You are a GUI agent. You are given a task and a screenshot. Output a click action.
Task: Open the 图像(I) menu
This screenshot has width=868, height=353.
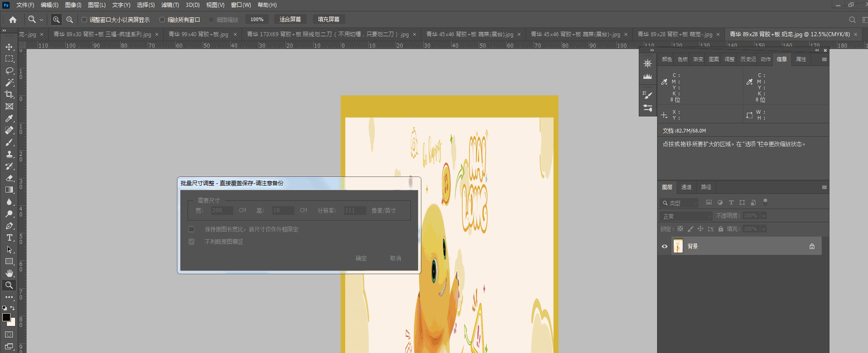pyautogui.click(x=73, y=5)
